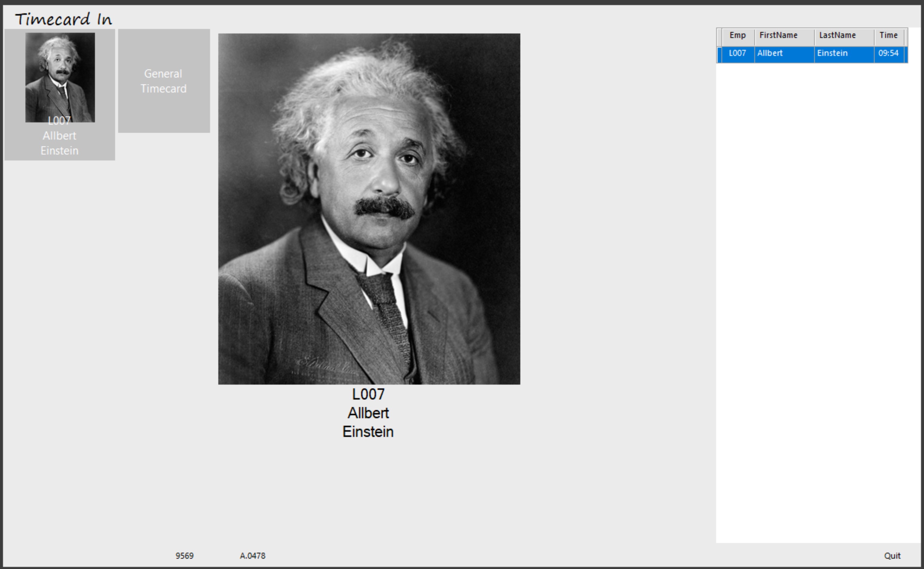
Task: Click the large Allbert name label below portrait
Action: click(x=368, y=413)
